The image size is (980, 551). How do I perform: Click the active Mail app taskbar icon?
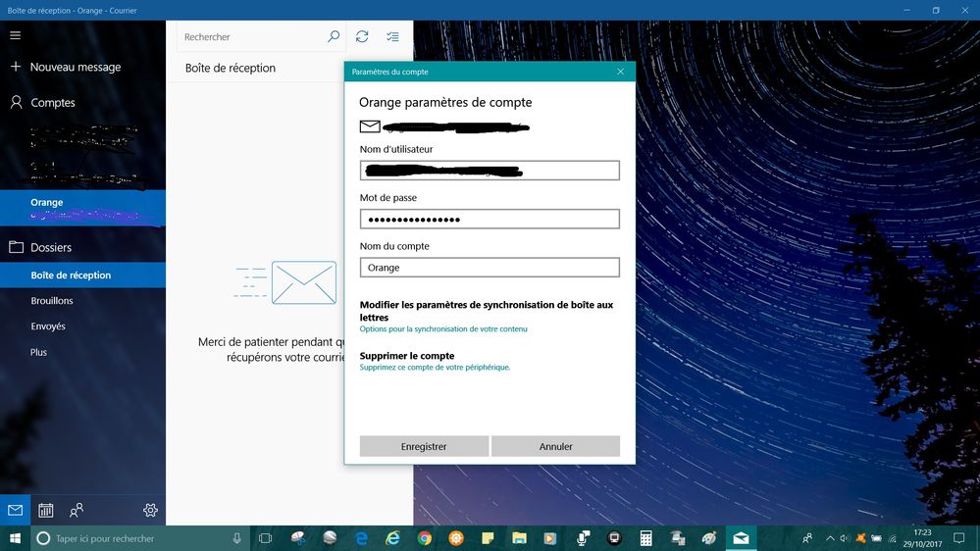pos(741,538)
